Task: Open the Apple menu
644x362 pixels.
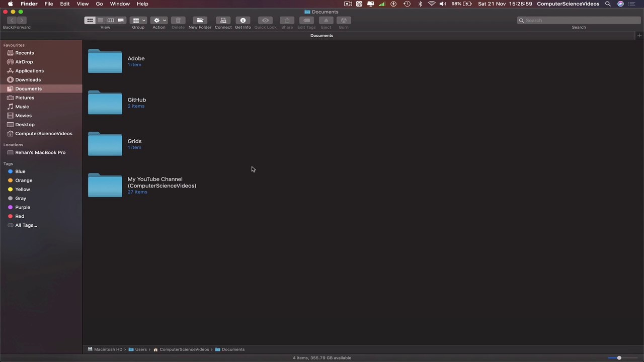Action: pyautogui.click(x=10, y=4)
